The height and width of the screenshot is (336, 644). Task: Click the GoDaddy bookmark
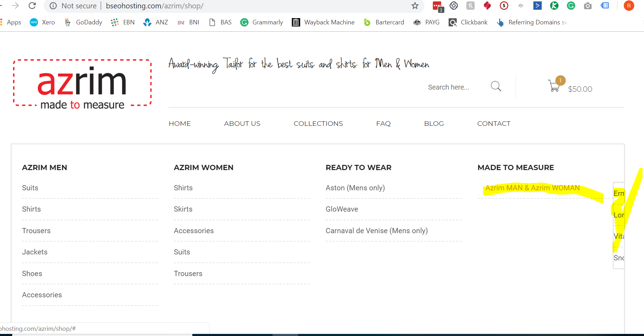click(x=83, y=22)
